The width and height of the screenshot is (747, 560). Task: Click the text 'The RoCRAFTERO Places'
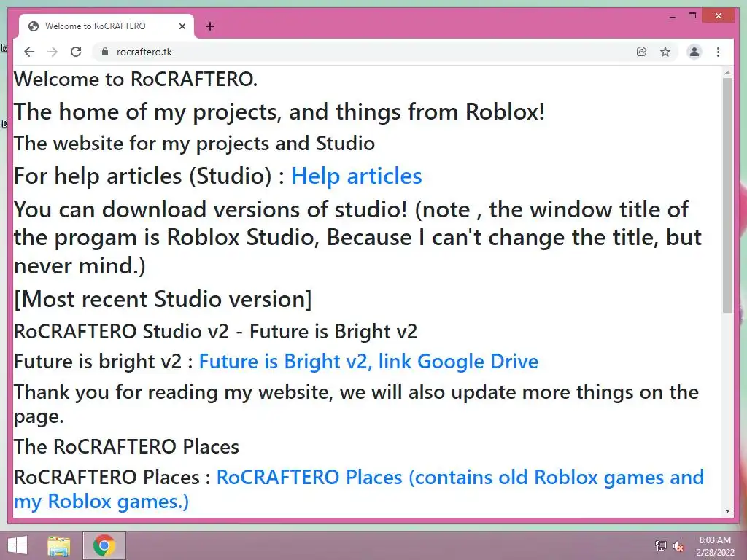126,447
